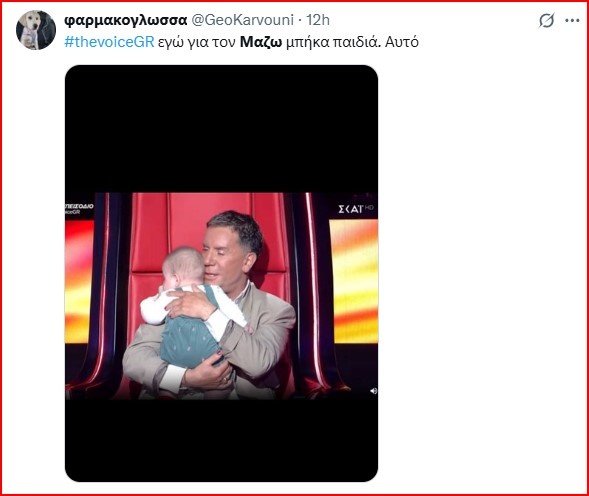
Task: Play the video by clicking the man's jacket
Action: (263, 338)
